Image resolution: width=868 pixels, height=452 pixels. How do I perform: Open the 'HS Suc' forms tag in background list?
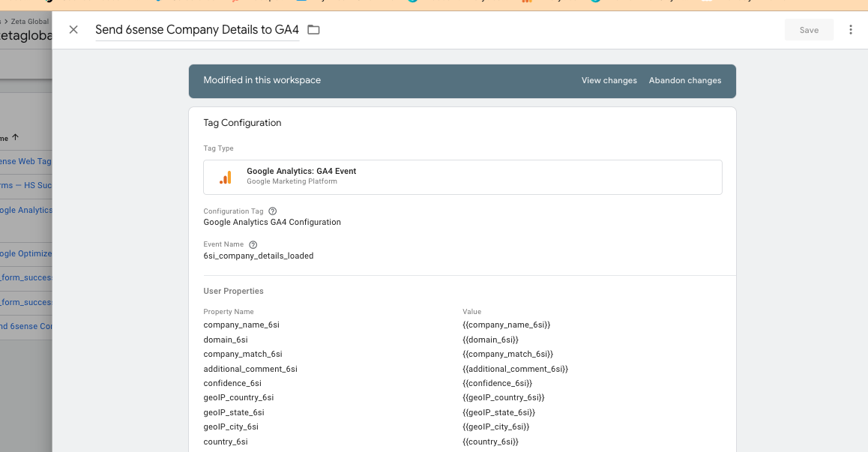point(25,186)
